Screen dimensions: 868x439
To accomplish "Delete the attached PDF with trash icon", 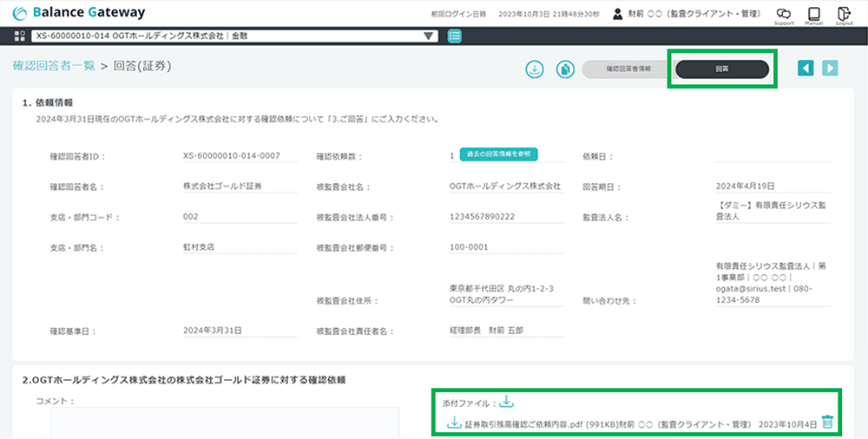I will click(x=827, y=423).
